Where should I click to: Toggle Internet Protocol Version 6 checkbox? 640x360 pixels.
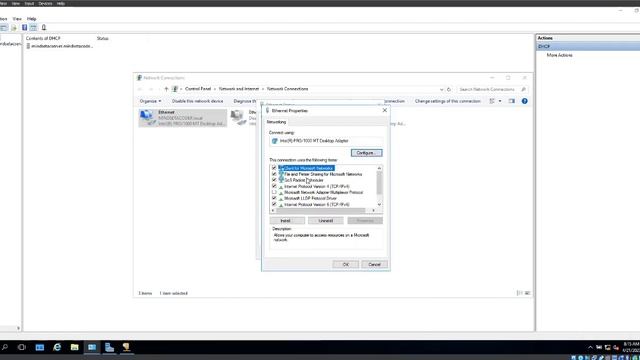pos(274,204)
